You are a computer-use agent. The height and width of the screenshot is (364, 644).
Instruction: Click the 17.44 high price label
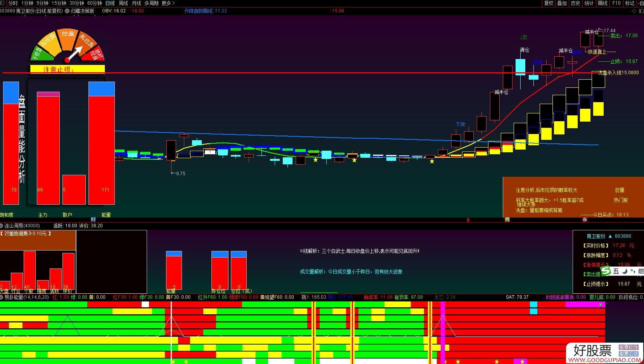coord(609,30)
